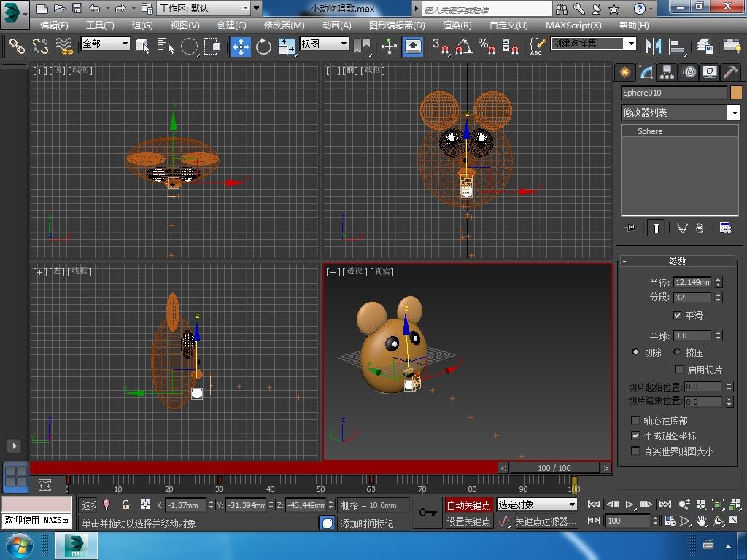Activate the Select and Rotate tool
Image resolution: width=747 pixels, height=560 pixels.
click(x=263, y=47)
